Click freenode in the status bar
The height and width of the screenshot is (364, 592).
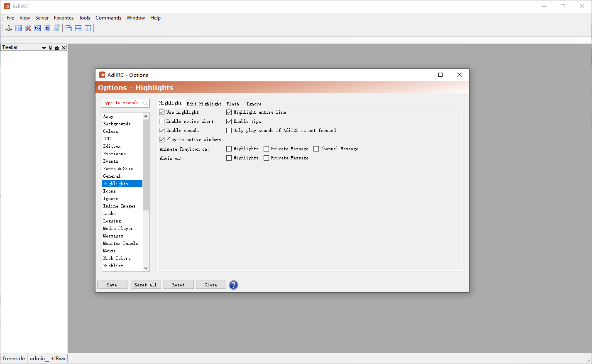click(14, 359)
